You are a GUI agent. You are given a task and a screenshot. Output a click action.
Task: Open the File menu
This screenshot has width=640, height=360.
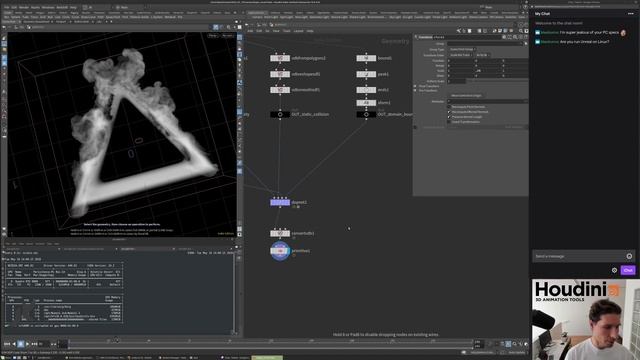point(7,7)
